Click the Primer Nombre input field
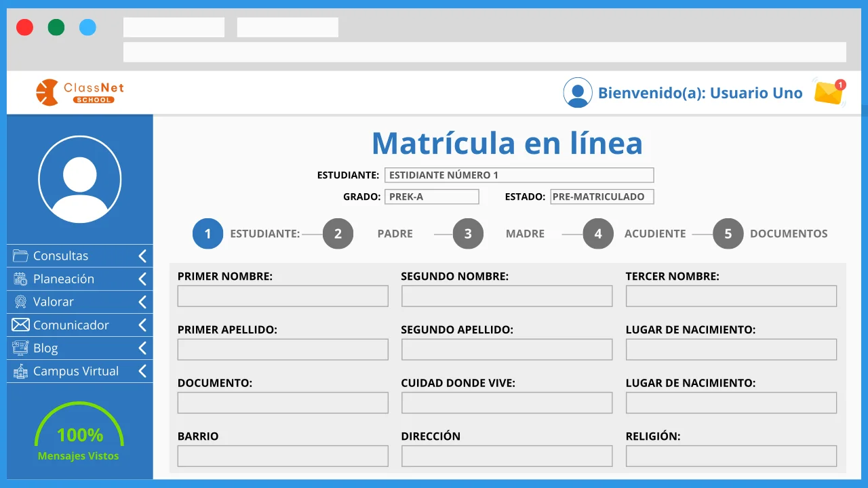This screenshot has height=488, width=868. (x=282, y=296)
